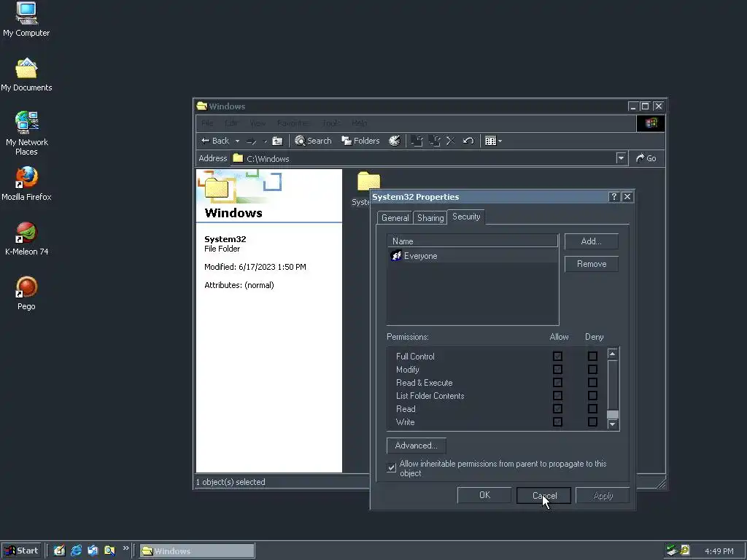Open the Views dropdown arrow

(500, 141)
